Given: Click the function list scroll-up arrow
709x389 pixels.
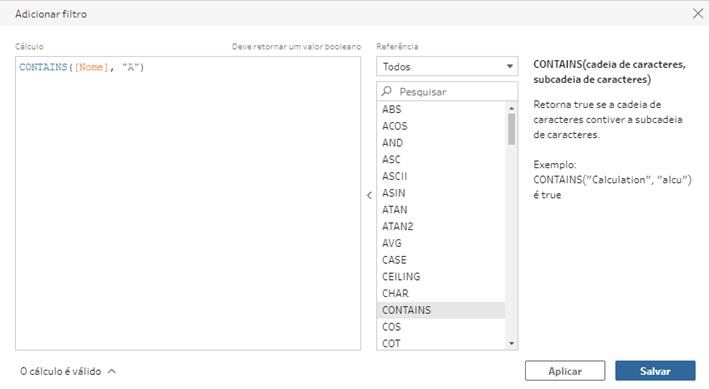Looking at the screenshot, I should tap(511, 108).
